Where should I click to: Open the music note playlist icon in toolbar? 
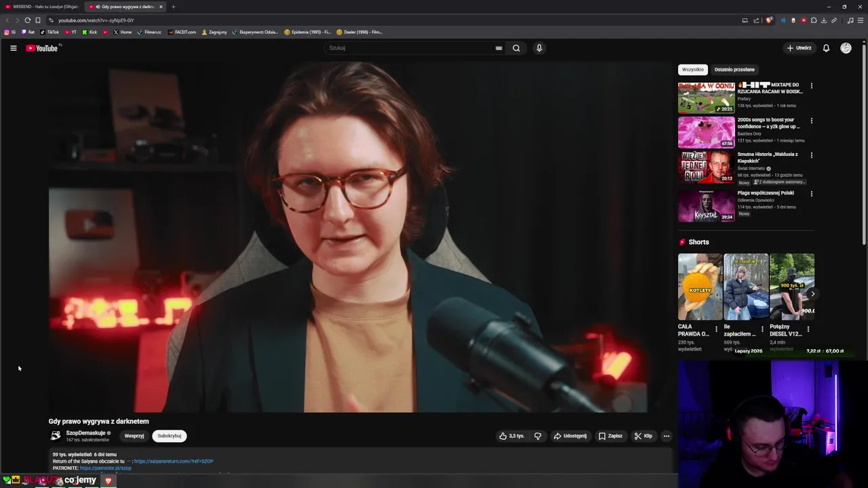coord(850,20)
